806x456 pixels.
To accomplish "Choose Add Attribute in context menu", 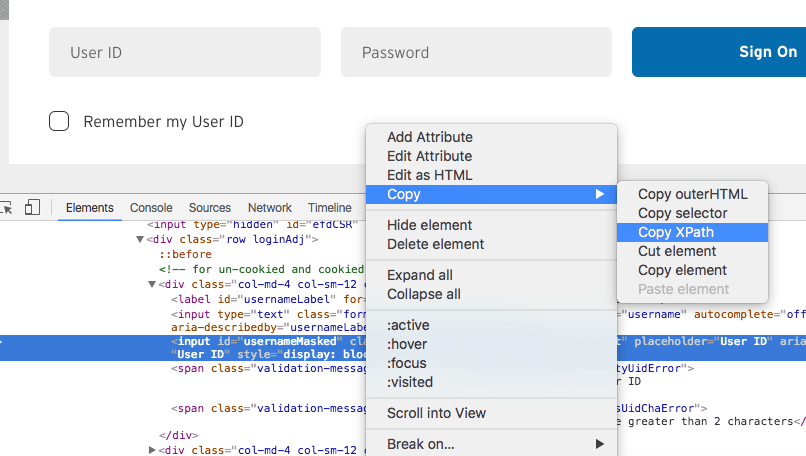I will pyautogui.click(x=429, y=137).
